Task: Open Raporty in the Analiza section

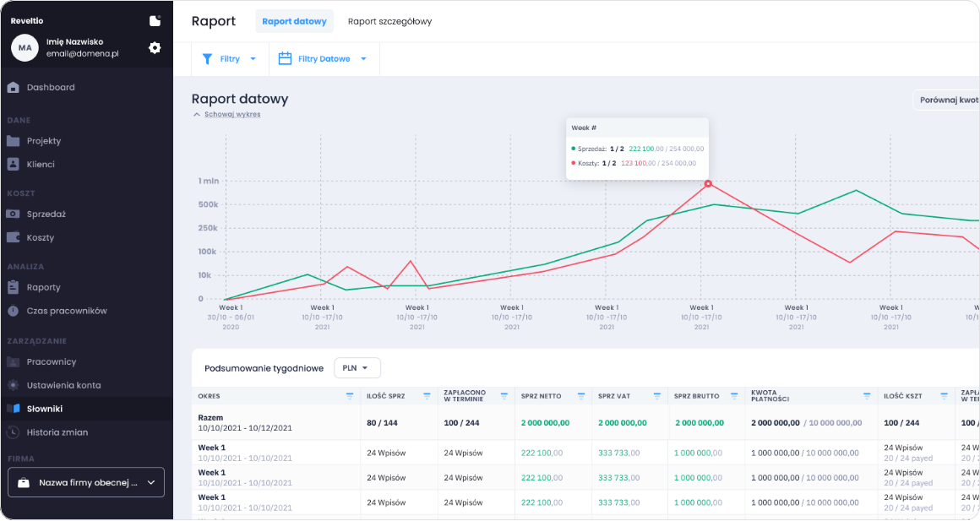Action: pos(43,287)
